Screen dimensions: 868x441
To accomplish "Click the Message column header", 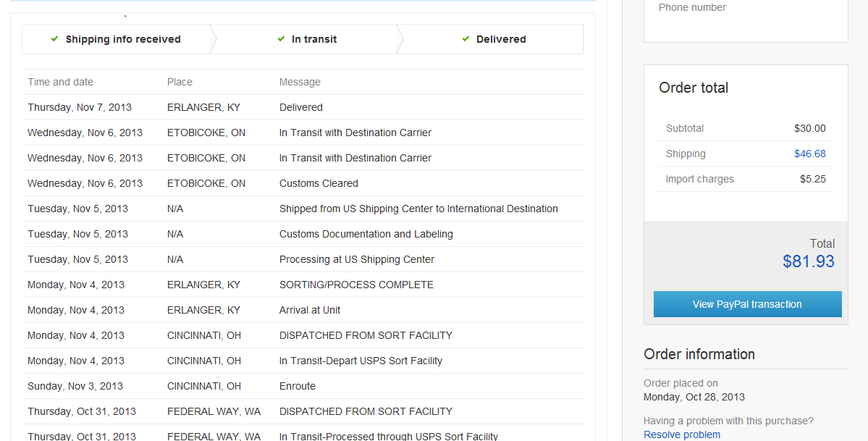I will (300, 82).
